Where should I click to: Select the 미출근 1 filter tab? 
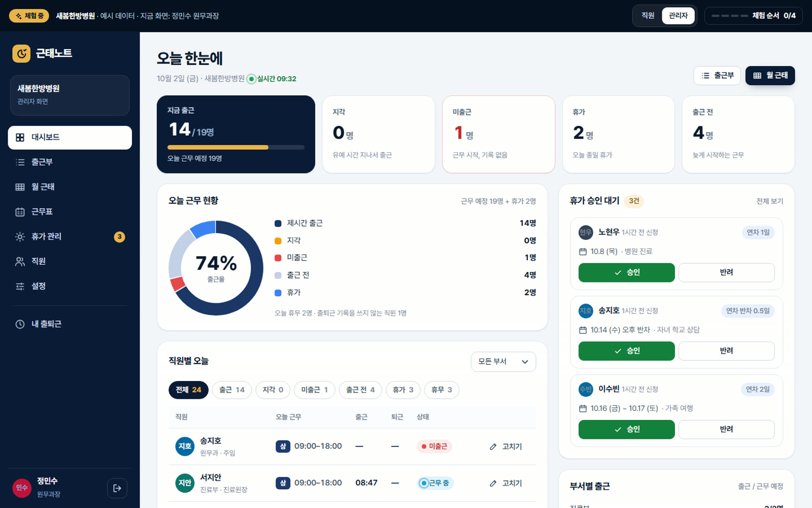point(315,390)
